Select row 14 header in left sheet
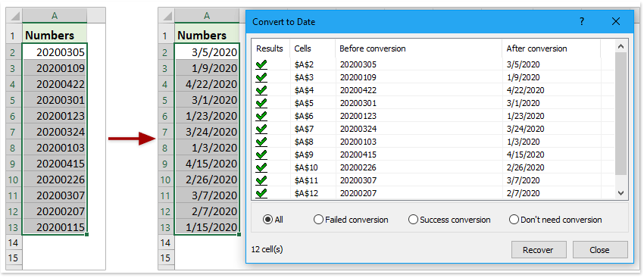The width and height of the screenshot is (644, 278). [x=14, y=242]
